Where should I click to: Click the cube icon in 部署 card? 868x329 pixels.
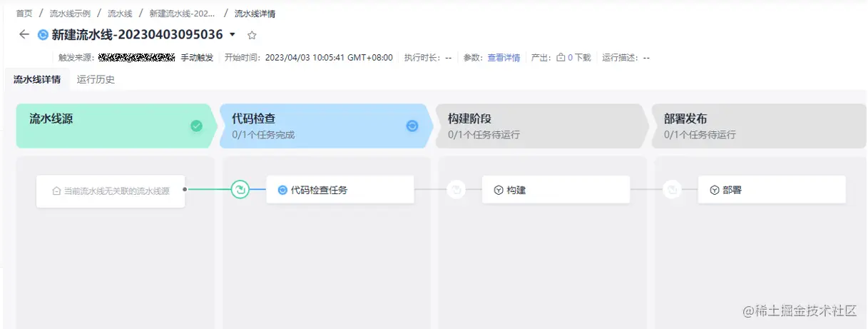715,191
